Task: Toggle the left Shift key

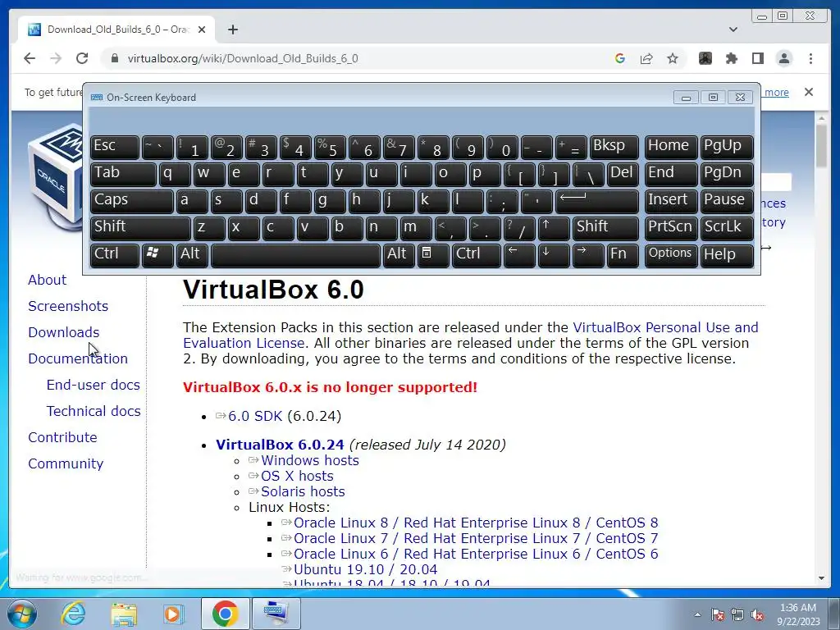Action: pyautogui.click(x=140, y=228)
